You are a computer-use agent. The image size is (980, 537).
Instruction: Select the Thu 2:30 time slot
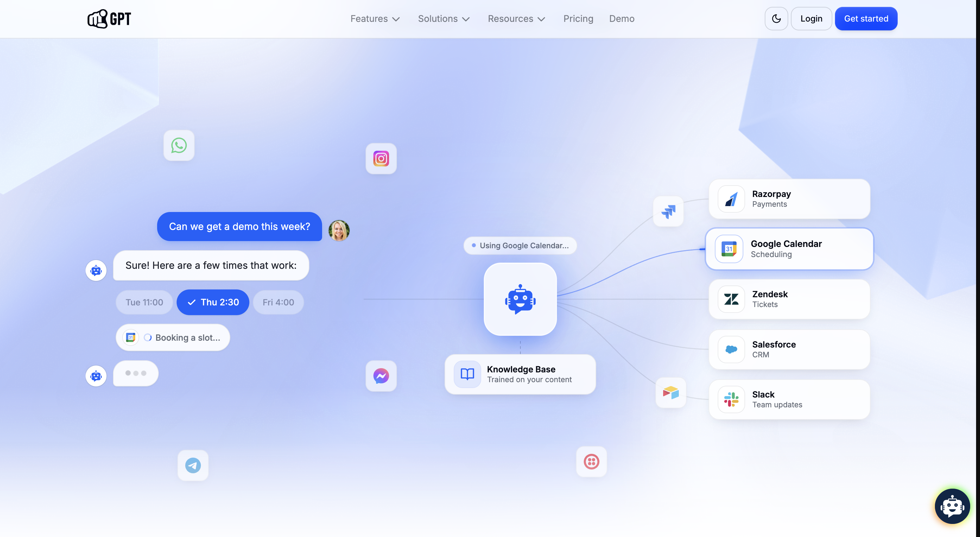point(213,302)
